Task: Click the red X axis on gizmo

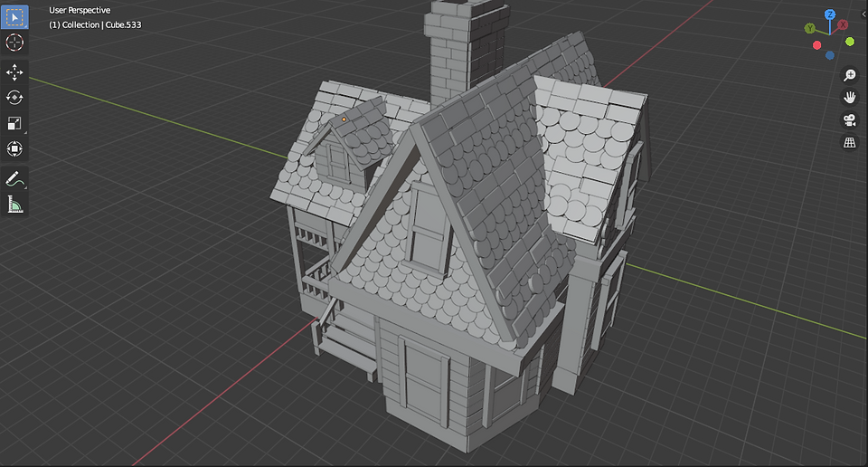Action: [x=843, y=25]
